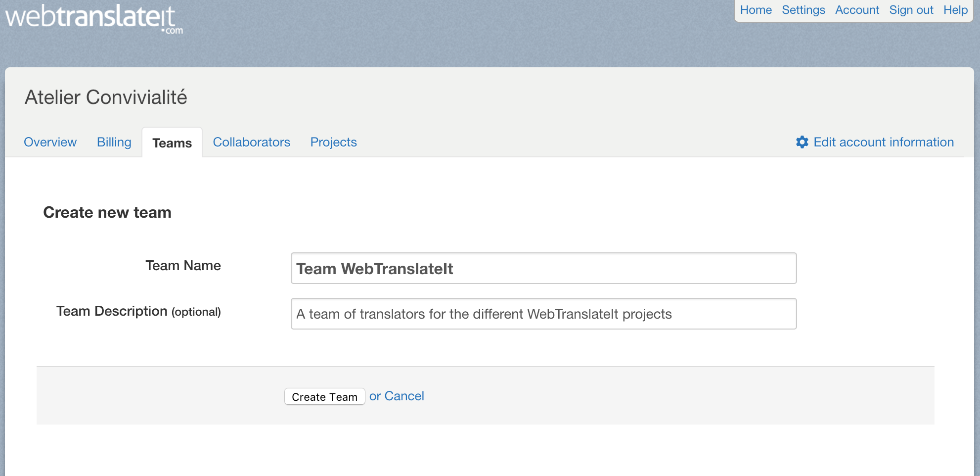Focus the Team Name input field
980x476 pixels.
pos(543,268)
